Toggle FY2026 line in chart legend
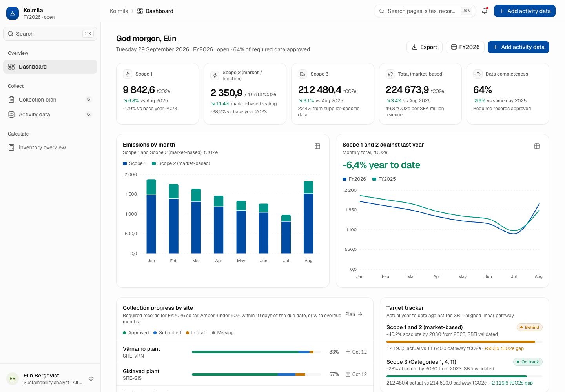This screenshot has width=565, height=392. [354, 179]
